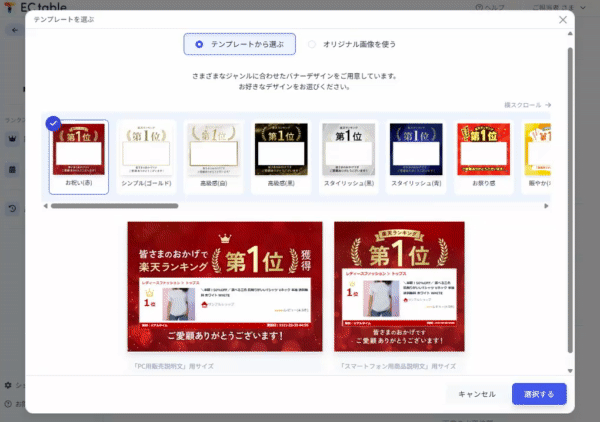Choose the スタイリッシュ(青) template thumbnail
600x422 pixels.
point(416,157)
